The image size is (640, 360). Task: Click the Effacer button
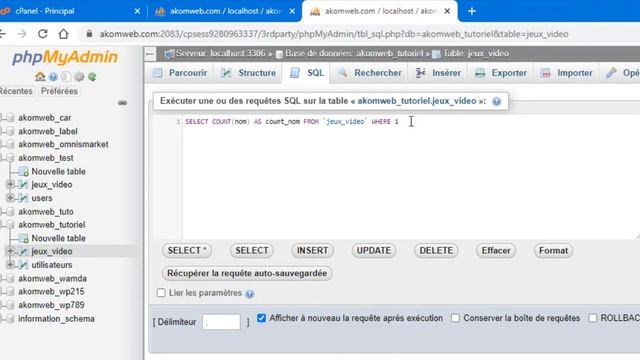496,250
